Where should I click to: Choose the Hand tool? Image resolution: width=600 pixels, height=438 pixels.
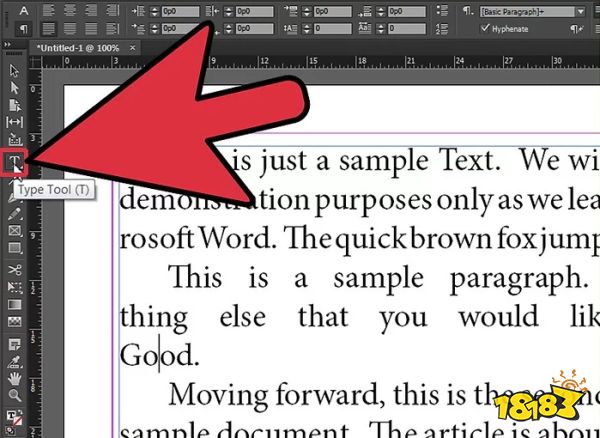(14, 379)
